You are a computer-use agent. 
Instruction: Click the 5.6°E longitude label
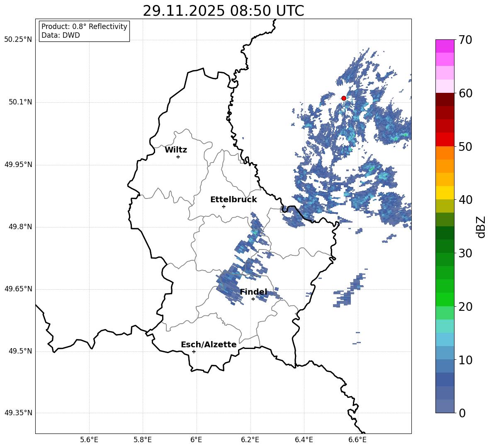point(89,440)
